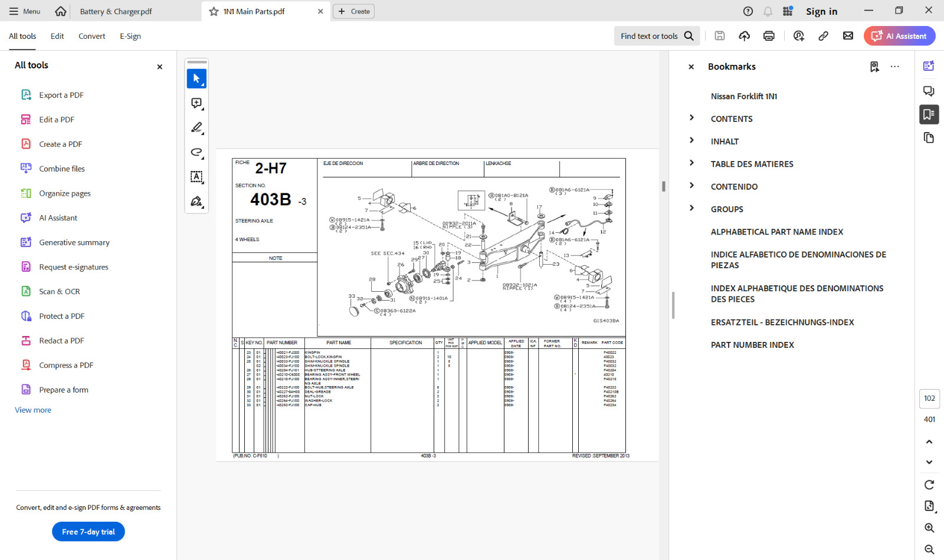Viewport: 944px width, 560px height.
Task: Toggle the Bookmarks panel icon
Action: pyautogui.click(x=929, y=114)
